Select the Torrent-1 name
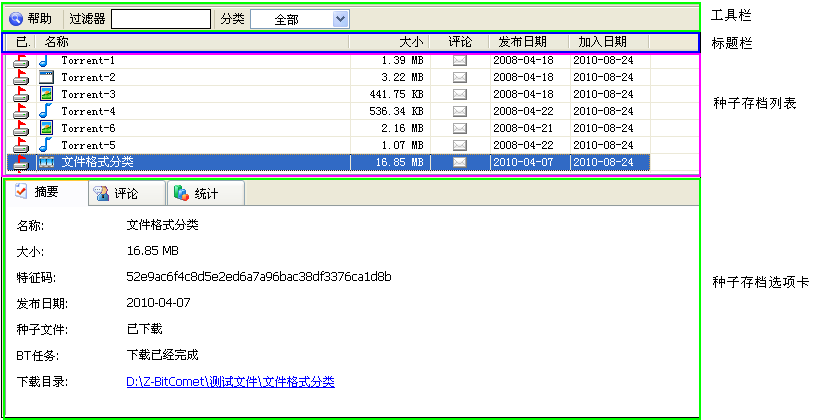The image size is (832, 420). [x=88, y=60]
